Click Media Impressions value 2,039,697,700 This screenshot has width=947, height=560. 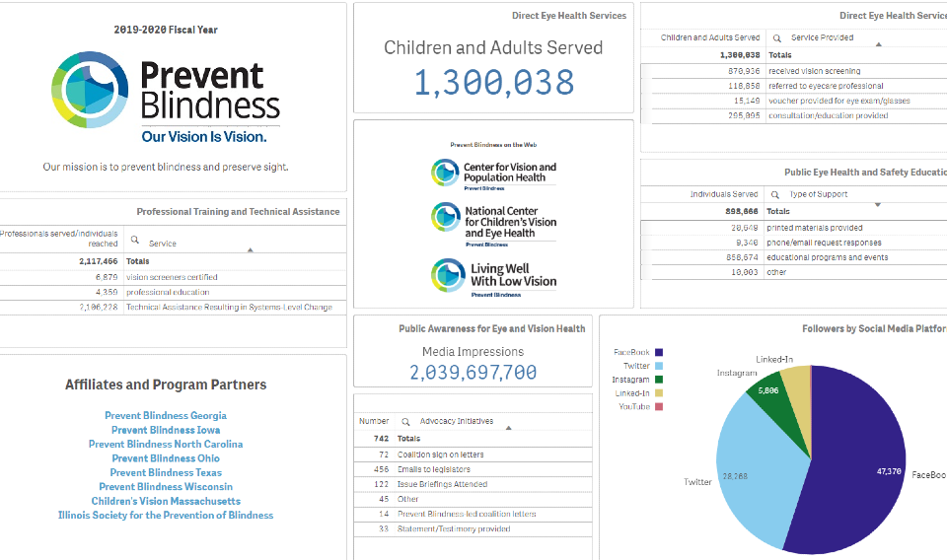click(x=473, y=373)
